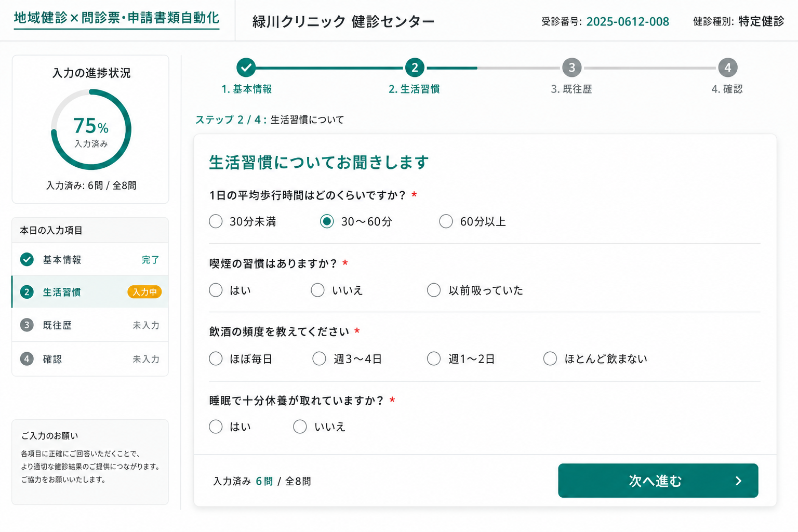Screen dimensions: 798x532
Task: Click the number 3 badge beside 既往歴
Action: [x=27, y=325]
